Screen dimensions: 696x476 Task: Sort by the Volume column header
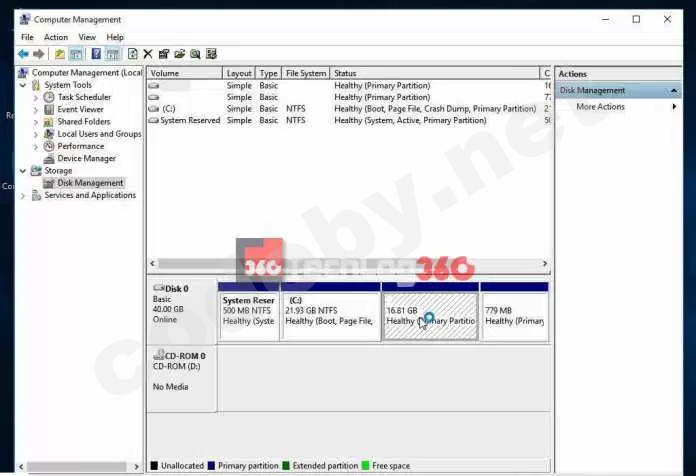185,73
